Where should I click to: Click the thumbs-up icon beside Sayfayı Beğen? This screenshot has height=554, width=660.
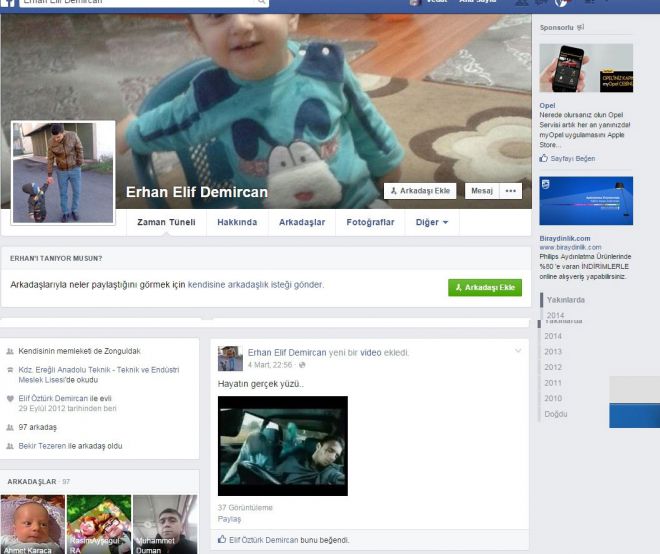544,158
